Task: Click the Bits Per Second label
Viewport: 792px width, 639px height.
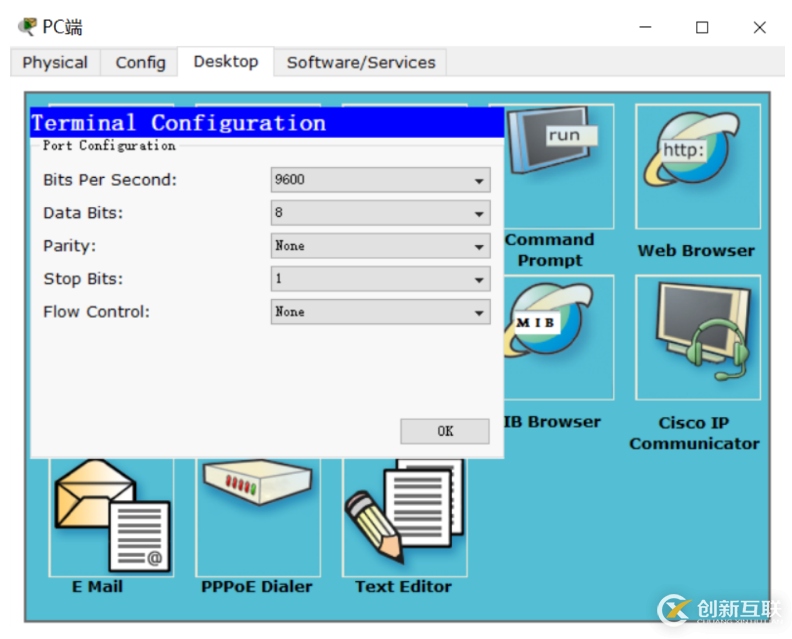Action: click(x=110, y=180)
